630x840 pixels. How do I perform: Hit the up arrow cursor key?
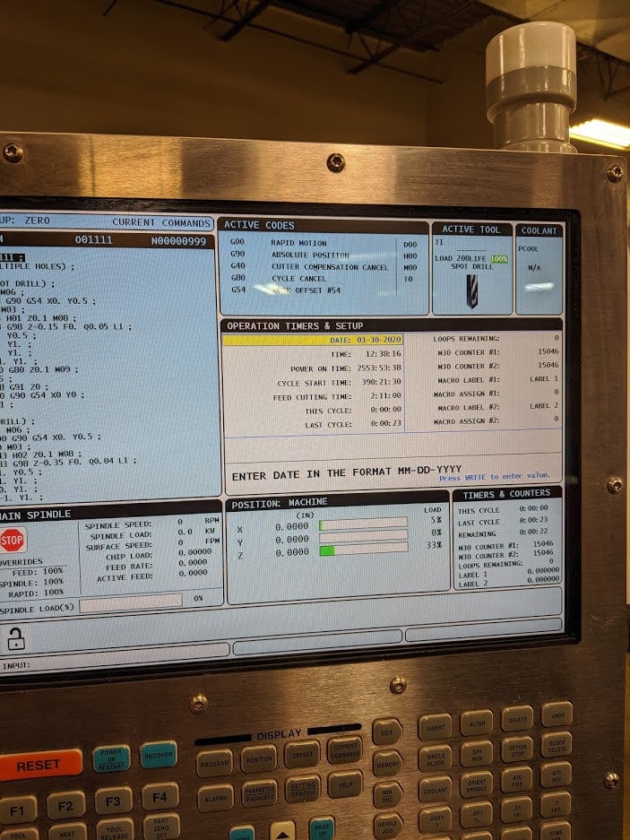coord(282,831)
